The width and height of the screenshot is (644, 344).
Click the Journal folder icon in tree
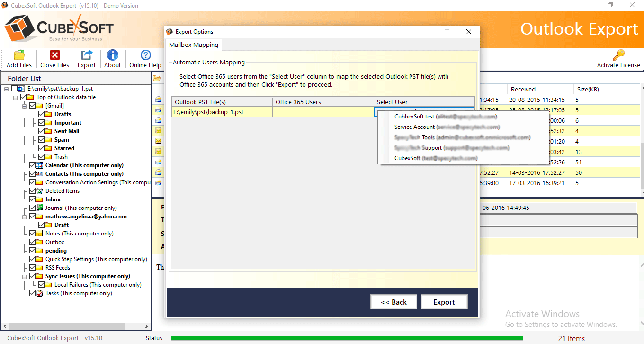pyautogui.click(x=40, y=208)
